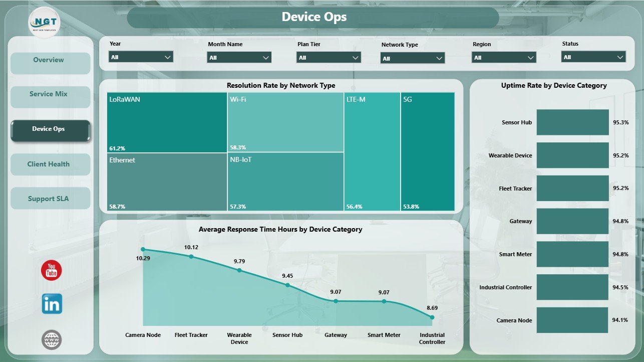Click the Smart Meter uptime bar
This screenshot has height=362, width=644.
click(572, 254)
